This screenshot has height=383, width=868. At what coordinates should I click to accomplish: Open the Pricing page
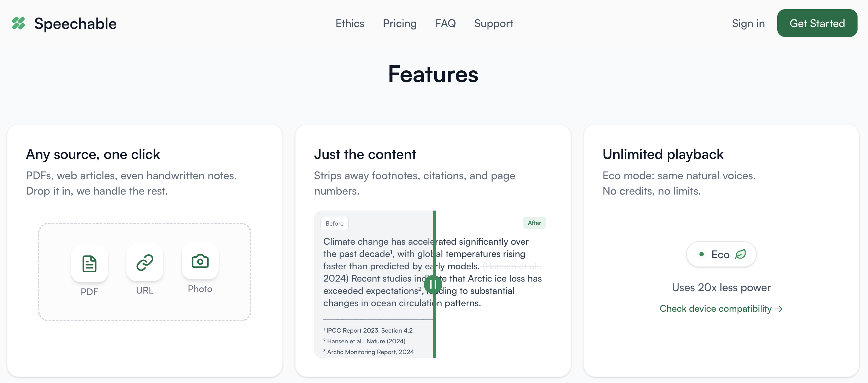[x=399, y=23]
